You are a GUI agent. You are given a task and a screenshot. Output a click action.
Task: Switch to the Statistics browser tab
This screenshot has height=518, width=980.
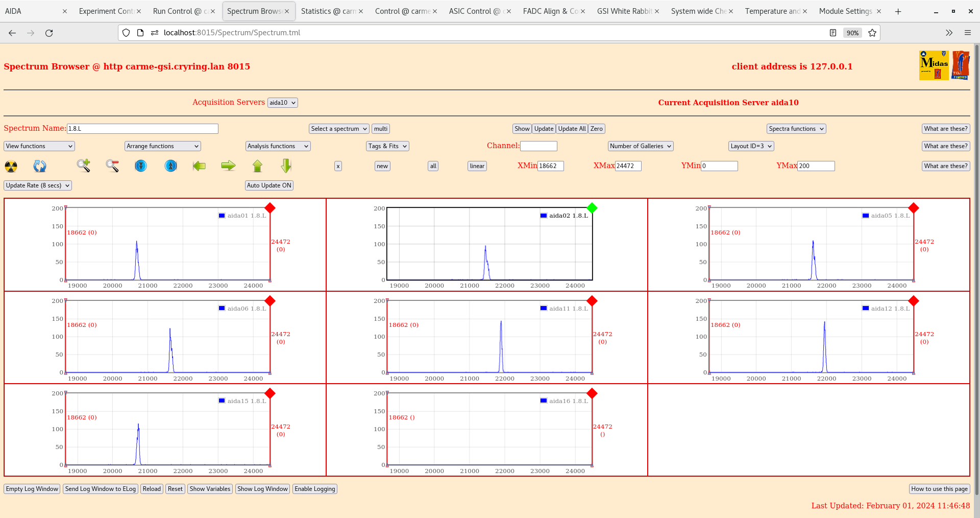pos(328,11)
